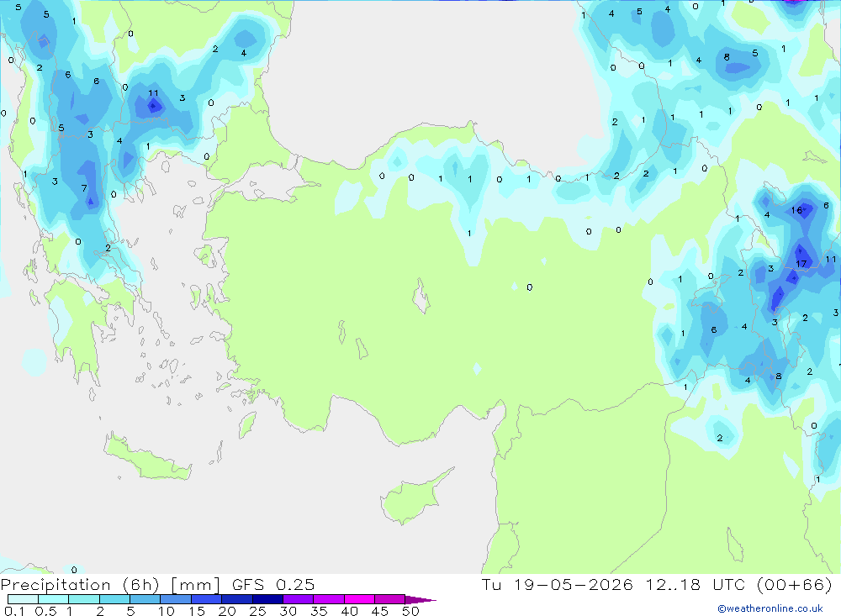This screenshot has height=616, width=841.
Task: Click the above-50 mm legend arrow tip
Action: (x=421, y=600)
